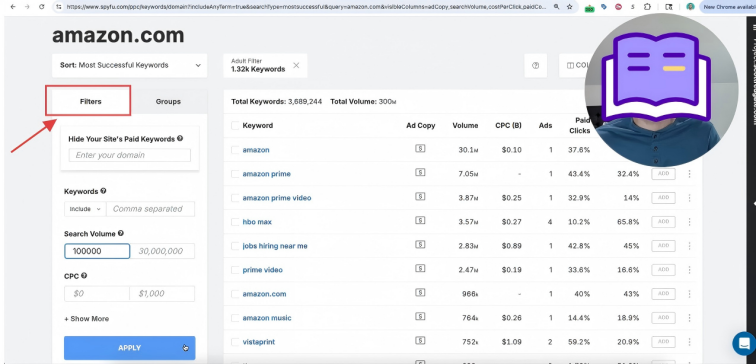The height and width of the screenshot is (364, 756).
Task: View ad copy icon for amazon.com row
Action: 420,293
